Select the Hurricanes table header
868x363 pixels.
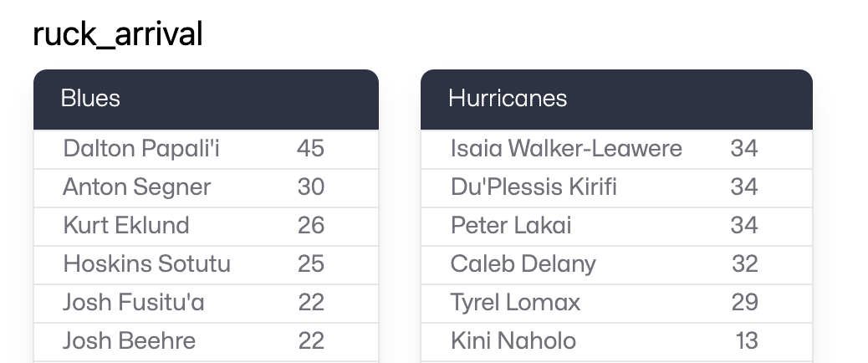[508, 99]
